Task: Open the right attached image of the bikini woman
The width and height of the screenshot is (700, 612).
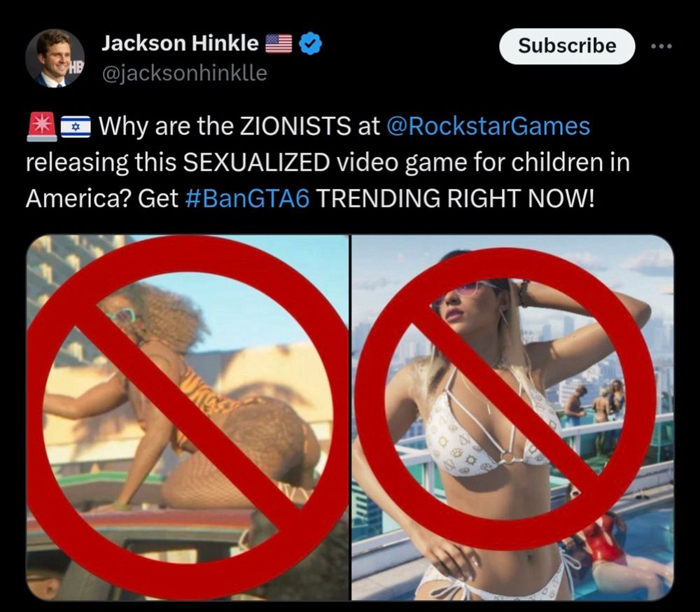Action: click(x=512, y=417)
